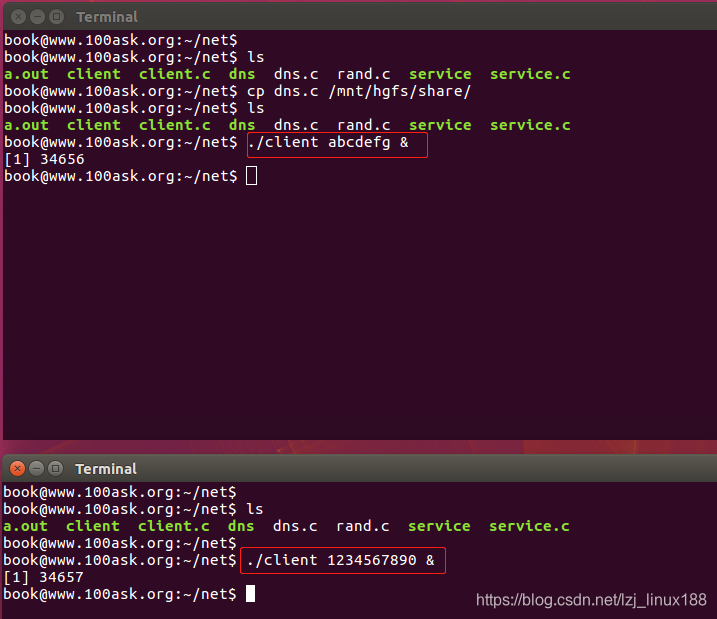Click 'service' executable in bottom terminal's ls output

tap(439, 526)
